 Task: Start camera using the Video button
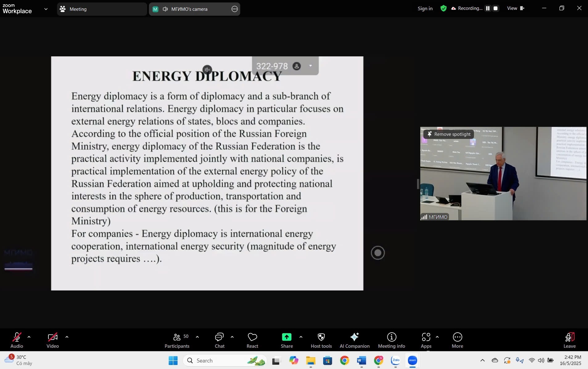[x=52, y=340]
